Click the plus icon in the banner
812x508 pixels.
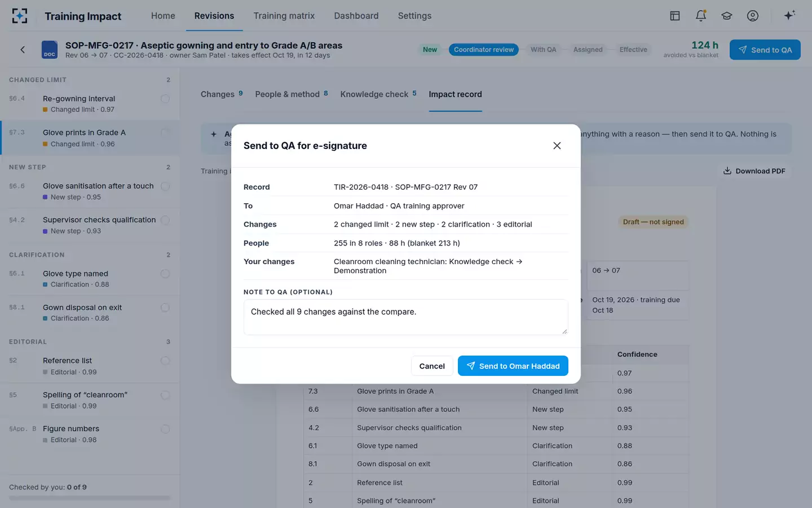point(214,134)
